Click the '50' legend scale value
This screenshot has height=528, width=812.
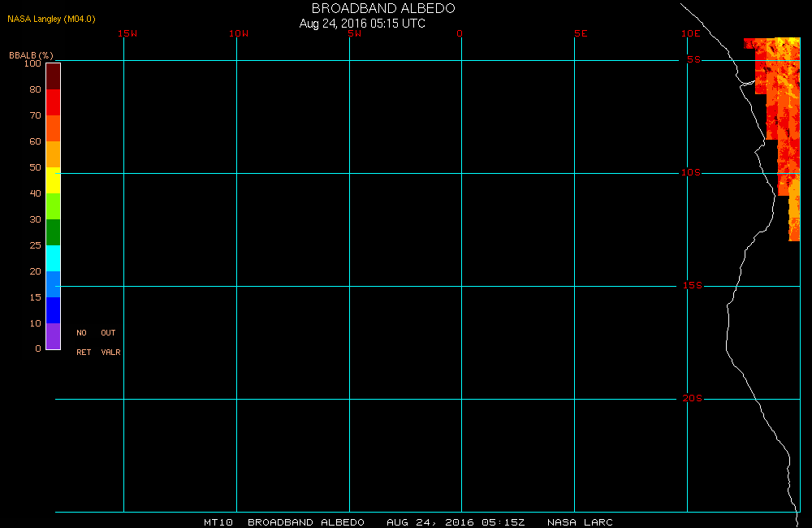(x=35, y=167)
